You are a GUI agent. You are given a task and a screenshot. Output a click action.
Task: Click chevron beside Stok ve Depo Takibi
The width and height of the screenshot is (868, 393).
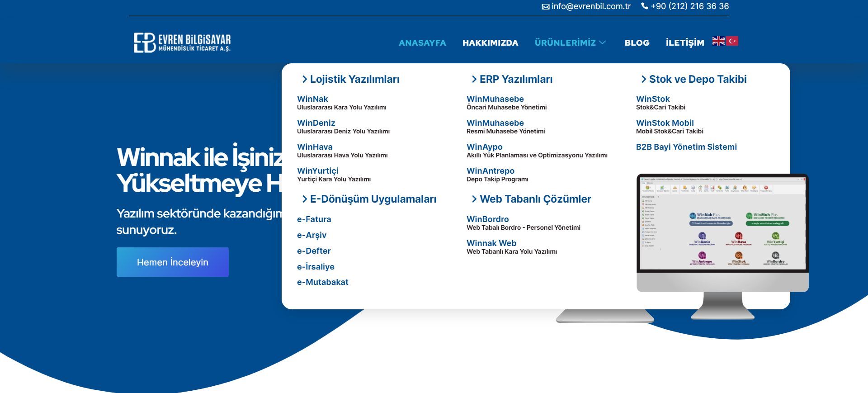click(643, 80)
